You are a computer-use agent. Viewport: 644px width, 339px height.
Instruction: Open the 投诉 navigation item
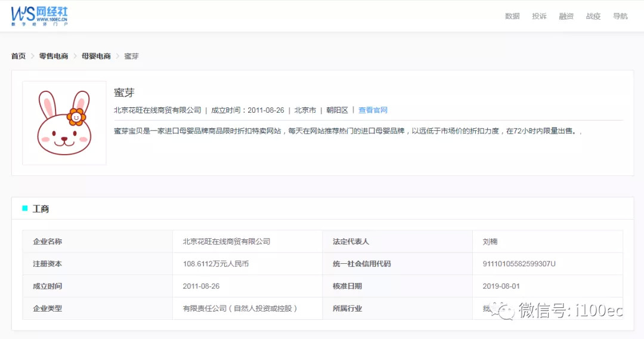coord(539,16)
